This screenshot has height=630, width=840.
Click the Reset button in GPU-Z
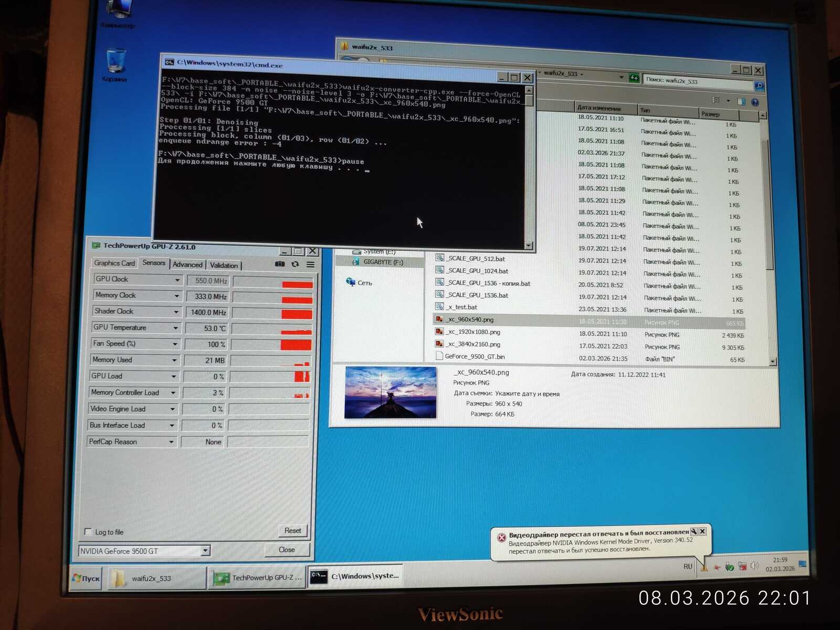pos(292,530)
